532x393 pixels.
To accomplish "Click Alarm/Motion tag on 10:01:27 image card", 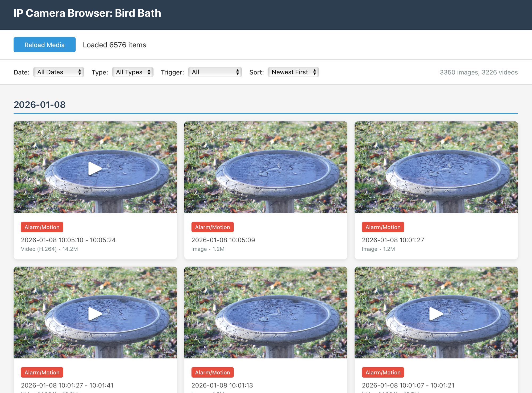I will (383, 227).
